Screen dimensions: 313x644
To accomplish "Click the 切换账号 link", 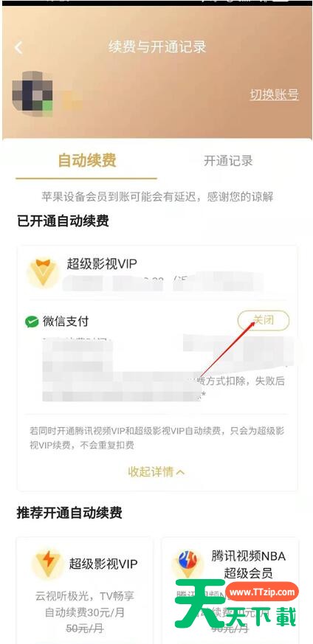I will (274, 94).
